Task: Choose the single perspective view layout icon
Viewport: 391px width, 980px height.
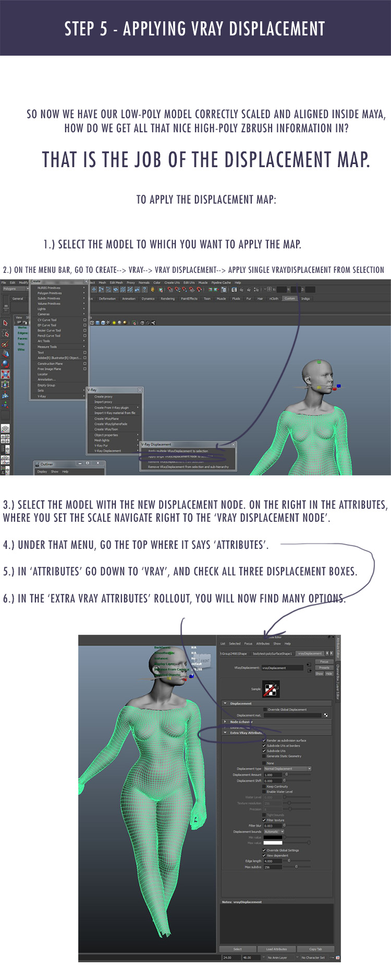Action: (x=5, y=428)
